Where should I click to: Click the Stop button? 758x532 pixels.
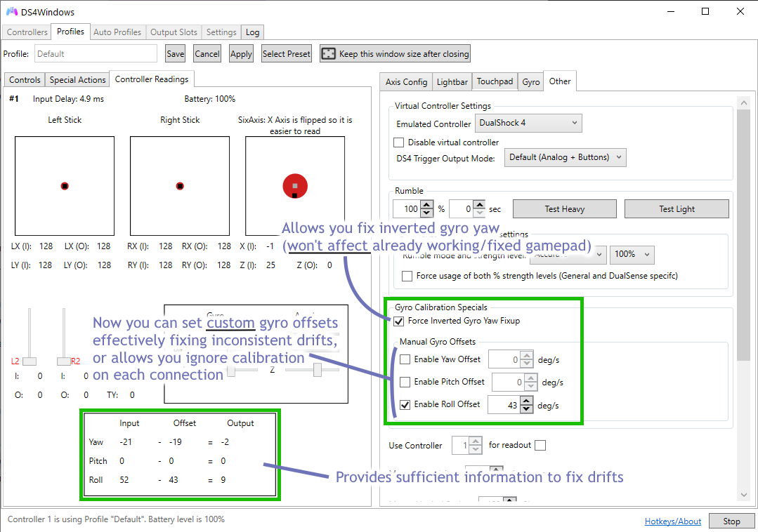pyautogui.click(x=731, y=521)
